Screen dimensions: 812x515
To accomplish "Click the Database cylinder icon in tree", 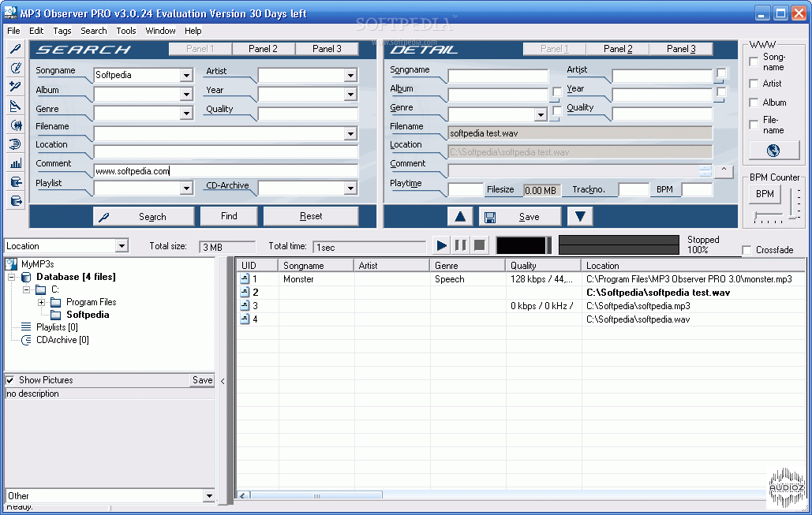I will (x=26, y=277).
